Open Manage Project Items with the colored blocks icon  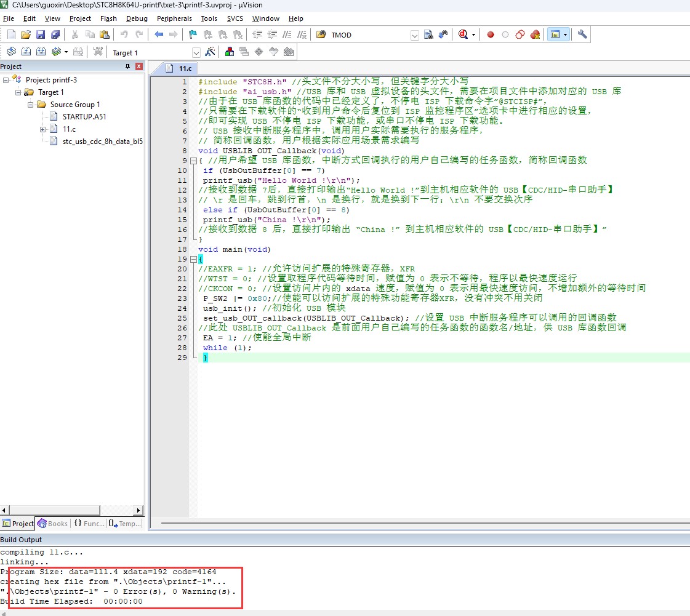point(229,52)
